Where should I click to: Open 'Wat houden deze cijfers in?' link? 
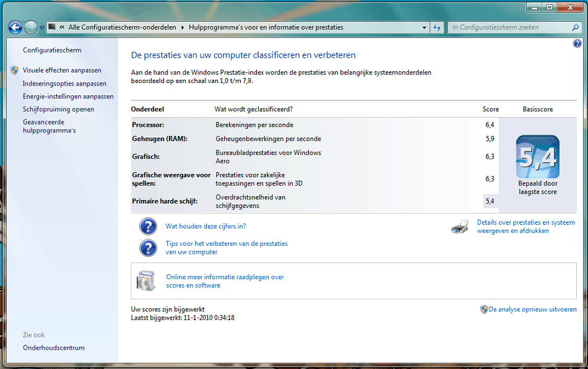206,226
